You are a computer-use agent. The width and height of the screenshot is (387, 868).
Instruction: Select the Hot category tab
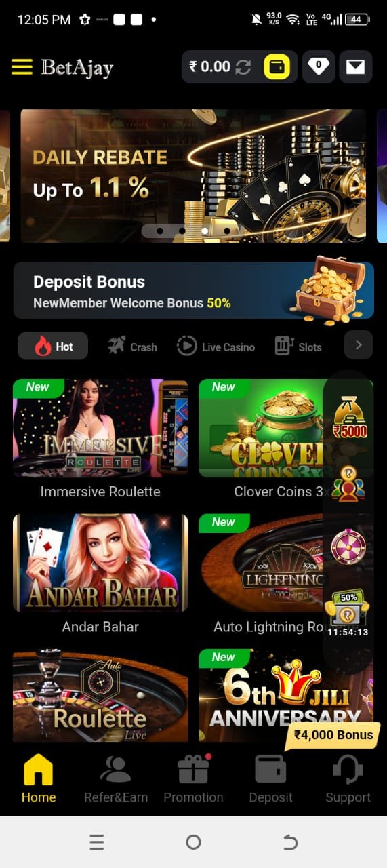(x=53, y=346)
